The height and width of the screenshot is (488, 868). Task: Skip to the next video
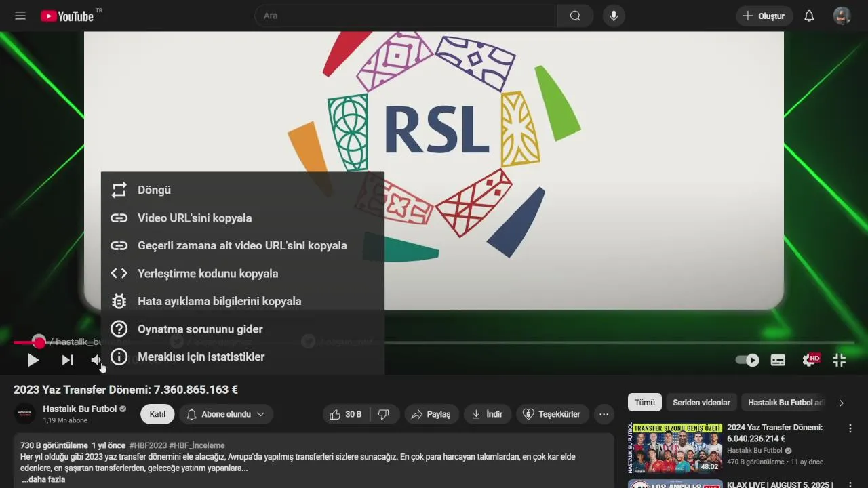(67, 361)
